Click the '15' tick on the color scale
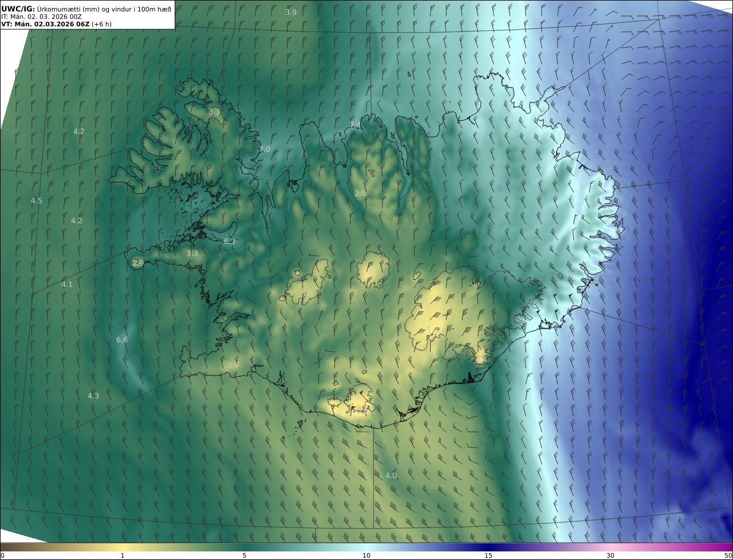Viewport: 733px width, 560px height. click(x=488, y=555)
